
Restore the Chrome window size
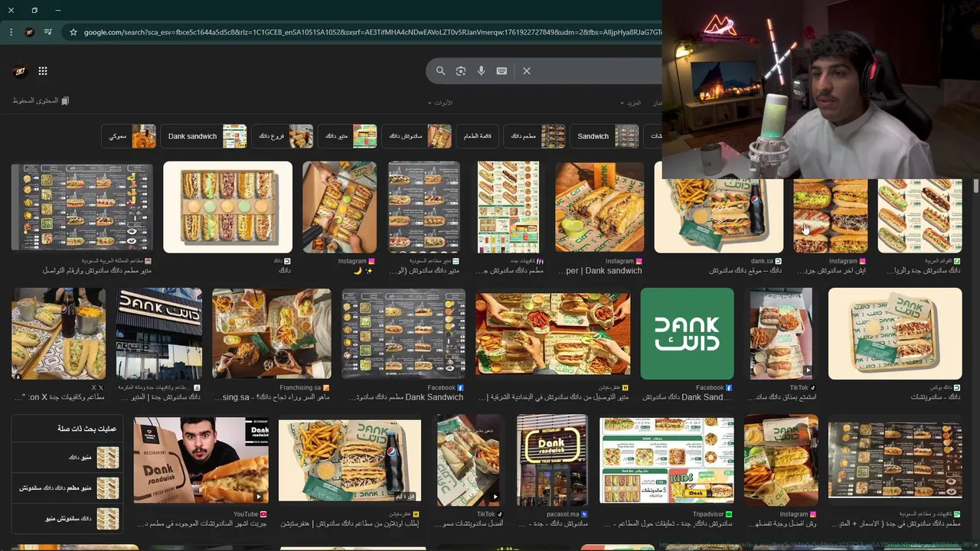coord(34,10)
